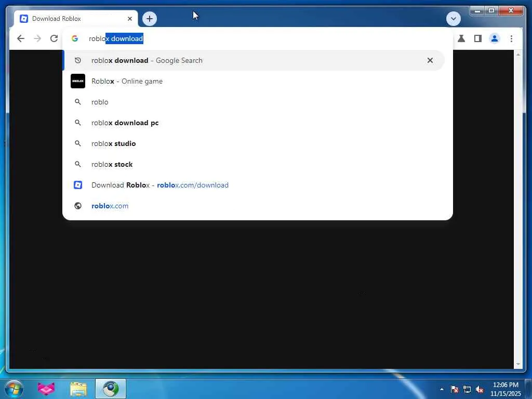Click the forward navigation arrow
532x399 pixels.
point(37,38)
